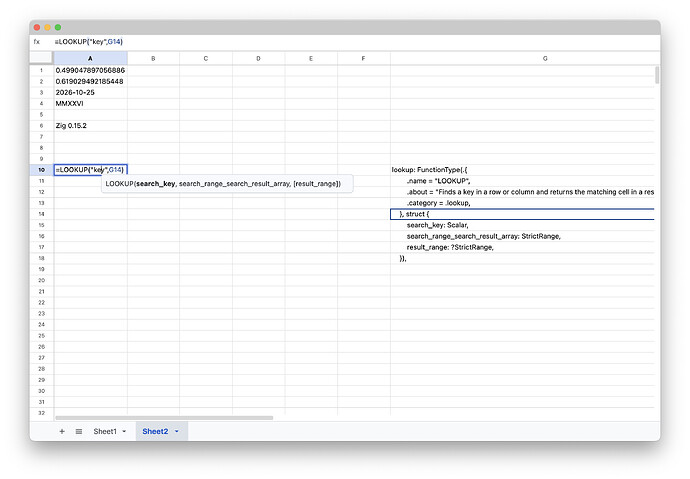Select cell with MMXXVI
The height and width of the screenshot is (479, 690).
(x=90, y=103)
